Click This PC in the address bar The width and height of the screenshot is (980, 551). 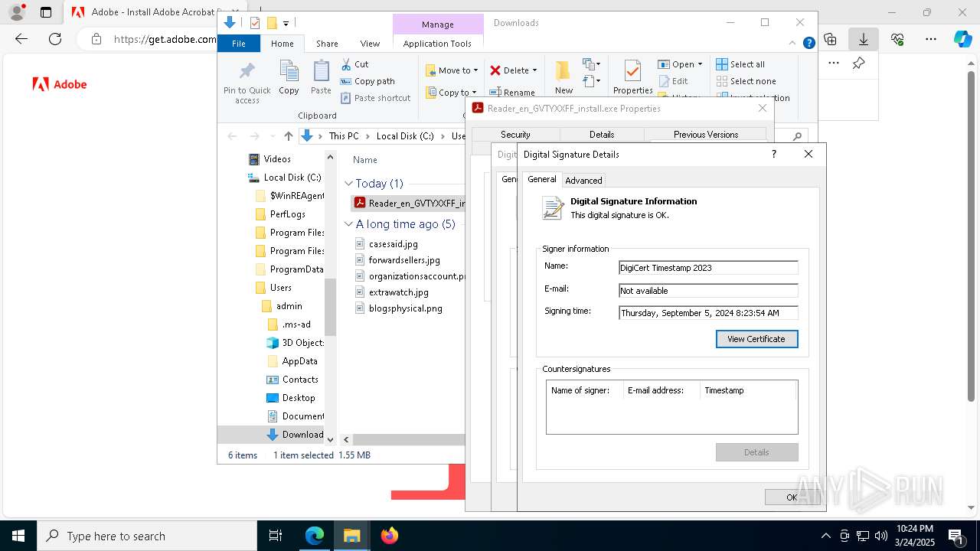[x=344, y=136]
